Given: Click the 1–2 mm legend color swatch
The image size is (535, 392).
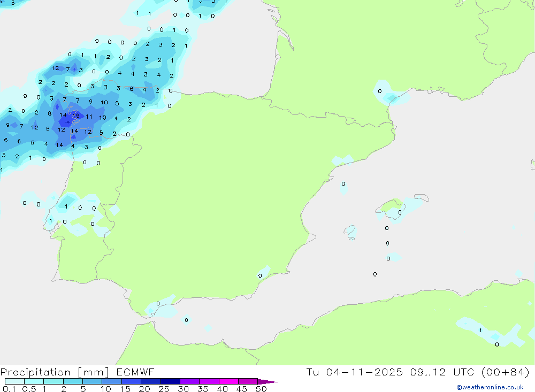Looking at the screenshot, I should 53,381.
